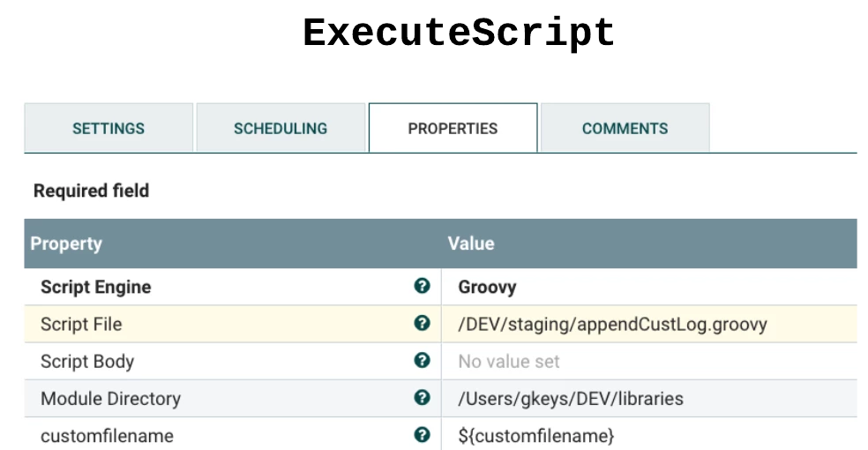The width and height of the screenshot is (868, 450).
Task: Click the Required field label
Action: coord(92,191)
